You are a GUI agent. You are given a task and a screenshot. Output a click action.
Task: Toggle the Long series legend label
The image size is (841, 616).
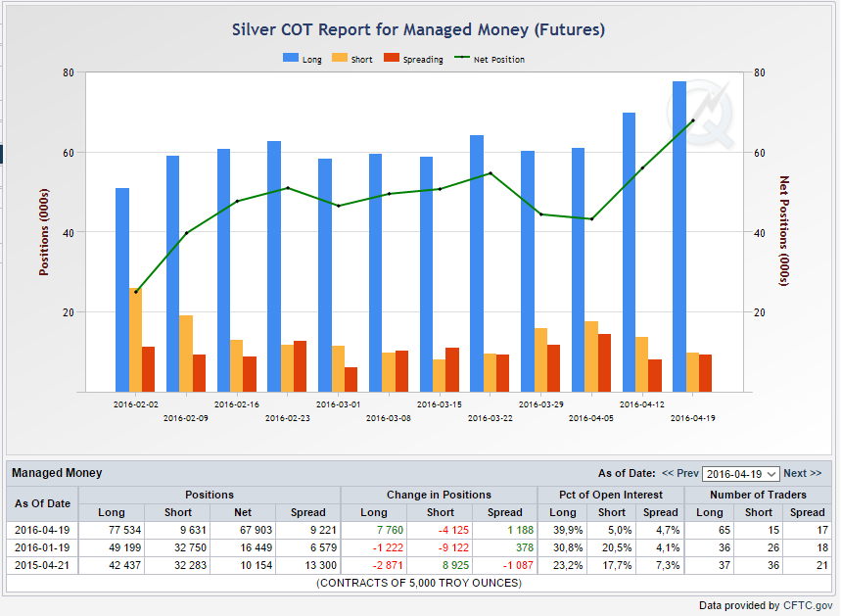tap(311, 60)
